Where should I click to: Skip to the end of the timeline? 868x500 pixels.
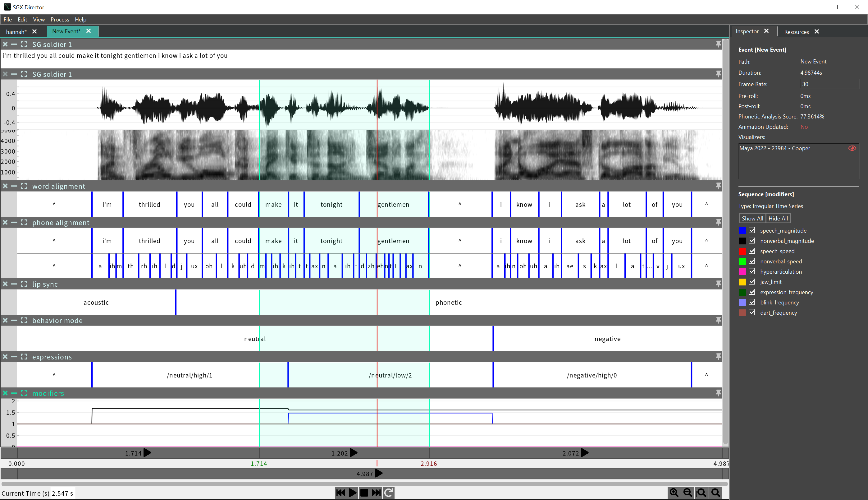pos(376,493)
